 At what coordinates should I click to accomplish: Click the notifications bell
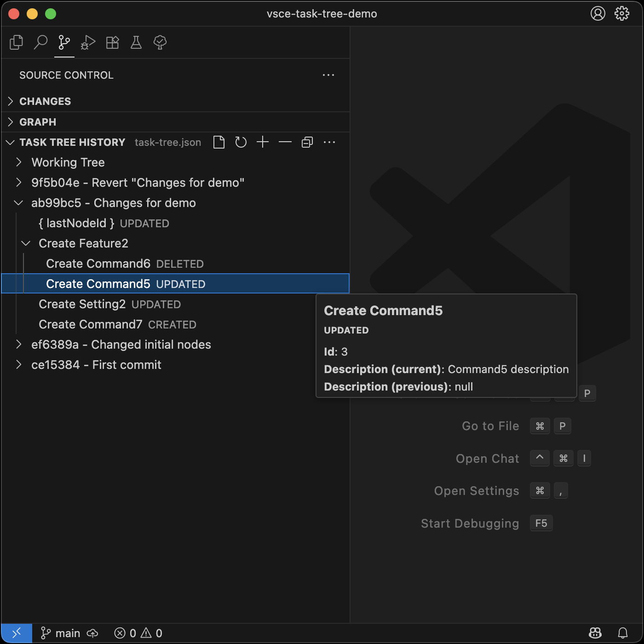[623, 632]
